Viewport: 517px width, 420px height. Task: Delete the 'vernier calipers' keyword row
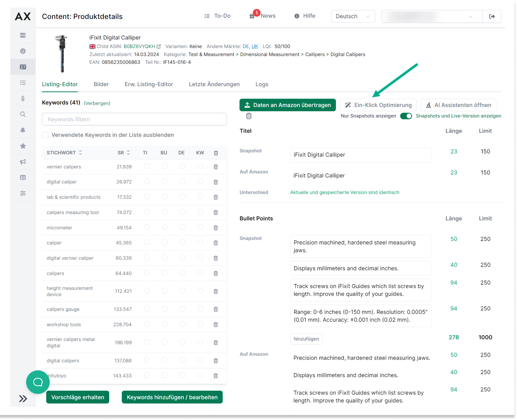pyautogui.click(x=216, y=167)
